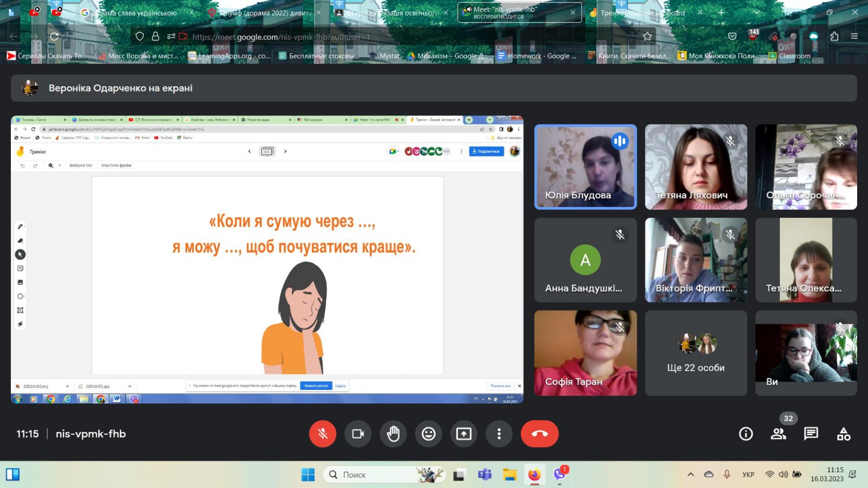Expand the list all tabs chevron
Image resolution: width=868 pixels, height=488 pixels.
click(757, 12)
